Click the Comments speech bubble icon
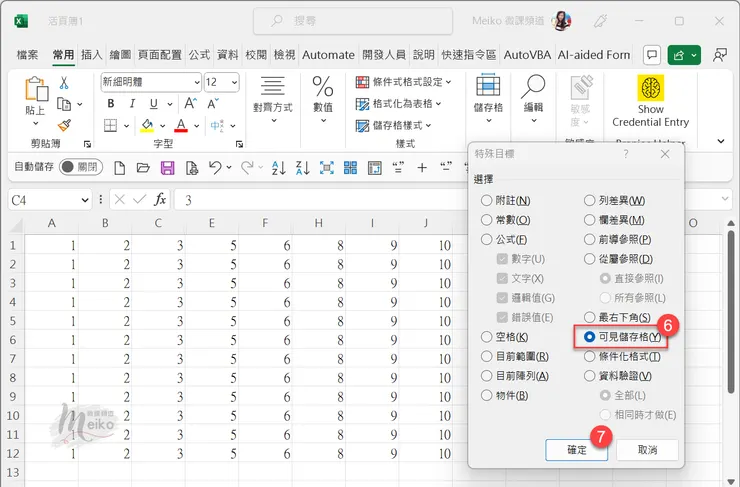The height and width of the screenshot is (487, 740). pyautogui.click(x=652, y=55)
